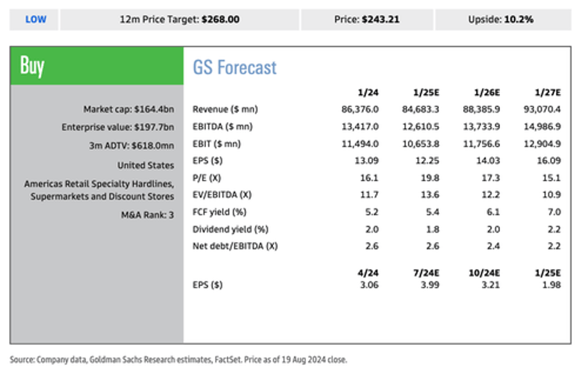Viewport: 588px width, 374px height.
Task: Click the Supermarkets and Discount Stores line
Action: click(x=102, y=196)
